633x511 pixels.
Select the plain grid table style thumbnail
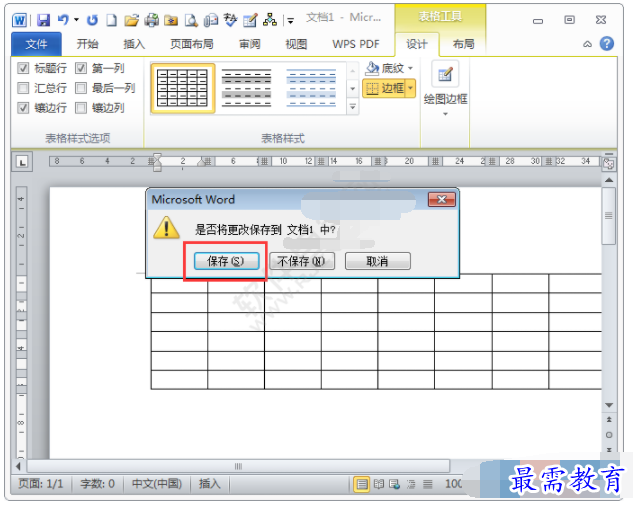[x=182, y=88]
